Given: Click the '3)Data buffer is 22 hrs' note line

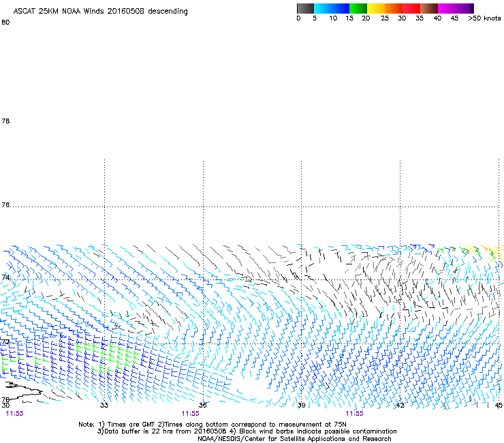Looking at the screenshot, I should 247,431.
